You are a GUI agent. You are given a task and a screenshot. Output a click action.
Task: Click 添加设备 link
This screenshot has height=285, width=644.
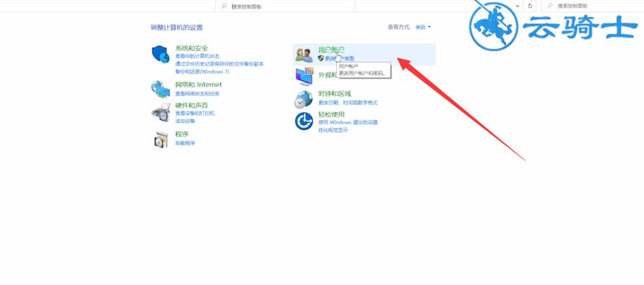coord(185,121)
